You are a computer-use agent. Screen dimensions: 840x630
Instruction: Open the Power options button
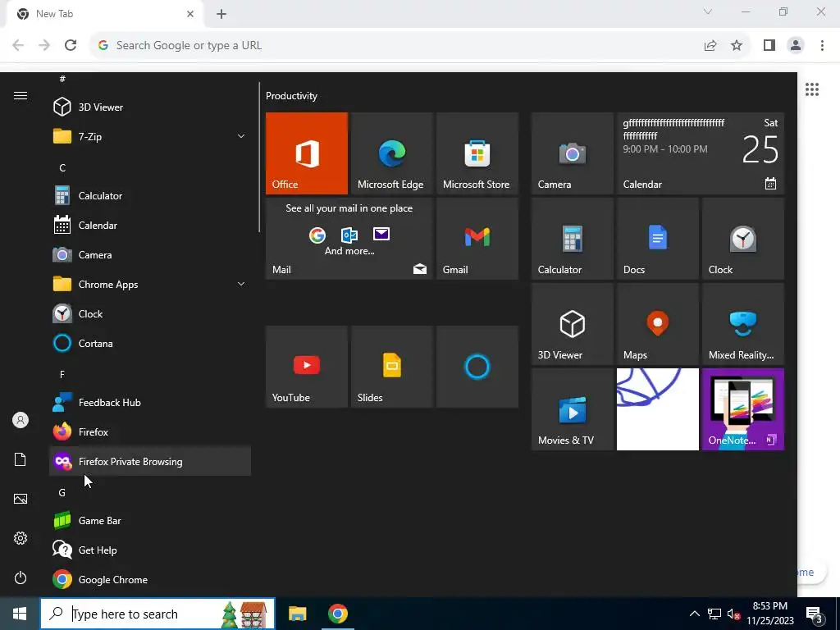pyautogui.click(x=21, y=577)
